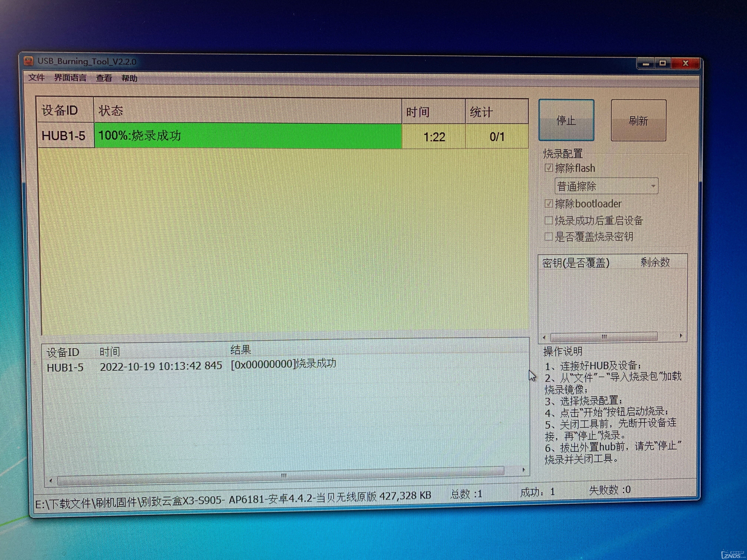Click the key list scrollbar right arrow
Viewport: 747px width, 560px height.
click(x=681, y=336)
